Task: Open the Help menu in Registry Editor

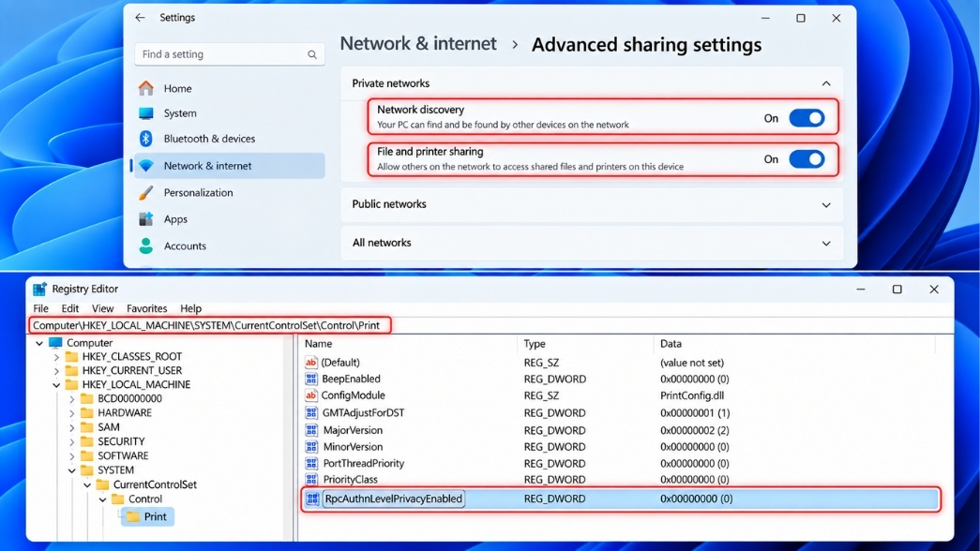Action: [x=190, y=308]
